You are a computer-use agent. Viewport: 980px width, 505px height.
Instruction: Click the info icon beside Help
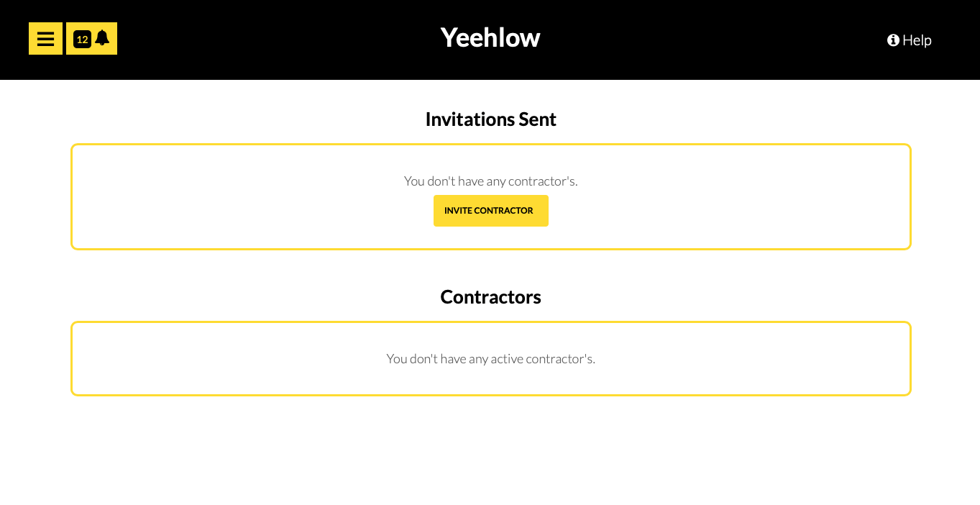893,40
